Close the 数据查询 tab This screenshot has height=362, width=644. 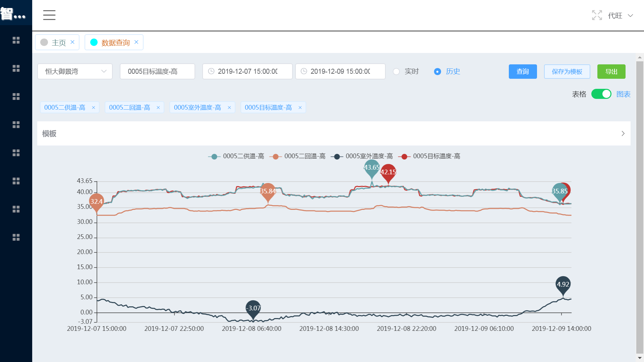[136, 42]
